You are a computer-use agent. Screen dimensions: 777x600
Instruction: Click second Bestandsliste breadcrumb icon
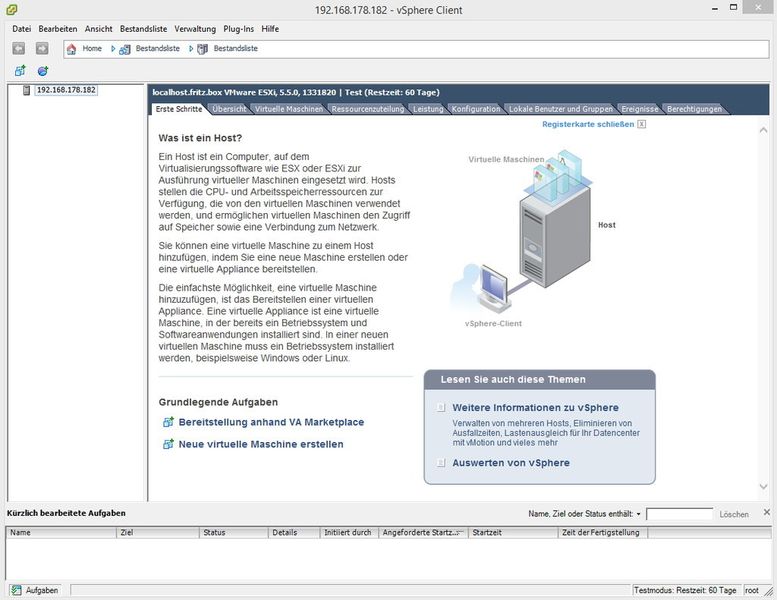202,49
